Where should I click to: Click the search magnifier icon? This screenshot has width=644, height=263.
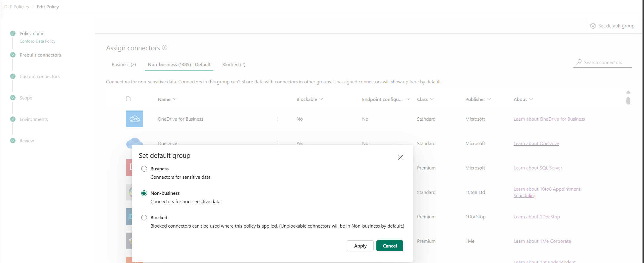579,62
